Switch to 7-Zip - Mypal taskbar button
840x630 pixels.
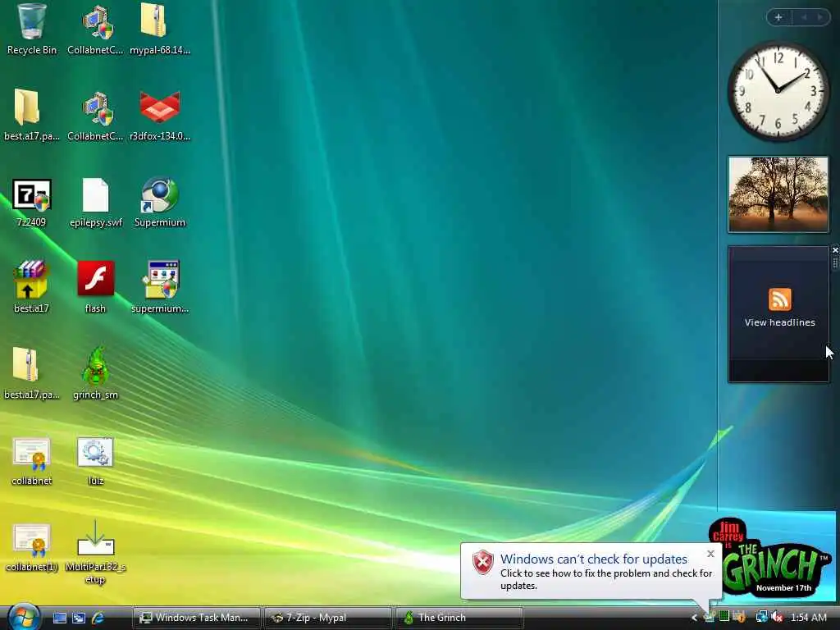328,618
